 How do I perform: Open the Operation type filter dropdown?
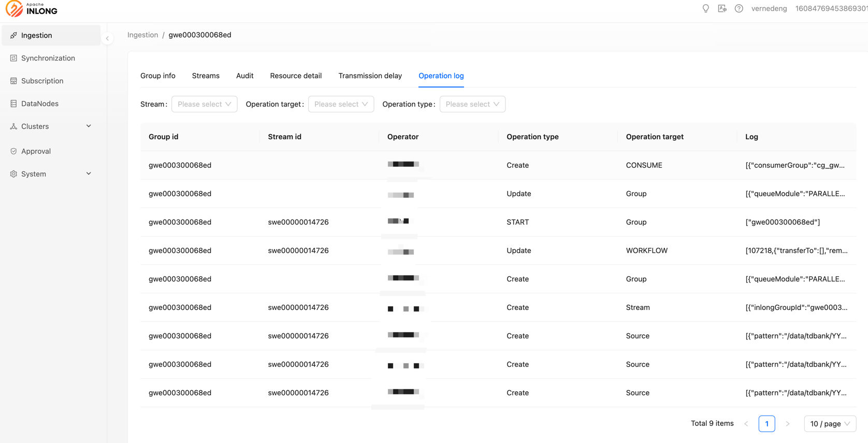click(x=472, y=104)
